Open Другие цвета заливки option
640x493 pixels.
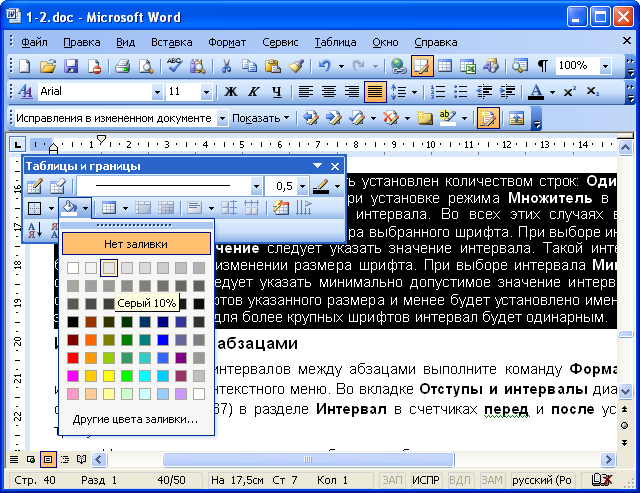point(136,419)
